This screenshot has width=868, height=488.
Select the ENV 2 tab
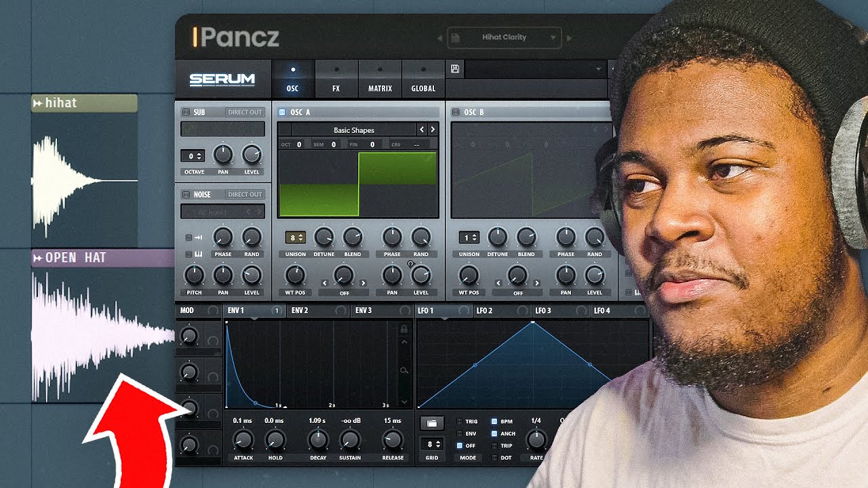(x=319, y=310)
